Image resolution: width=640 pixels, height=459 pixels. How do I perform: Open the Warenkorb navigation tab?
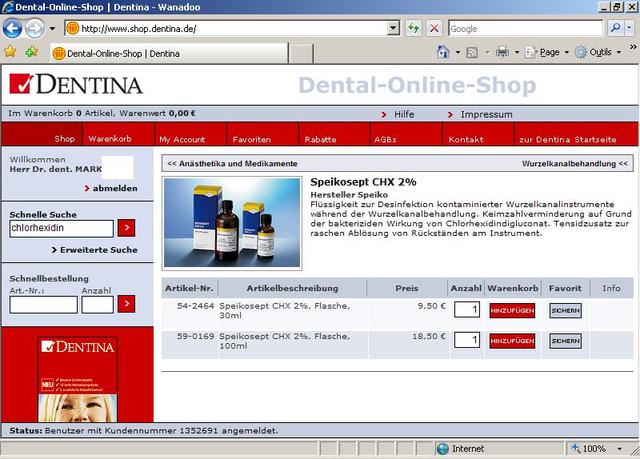point(110,139)
